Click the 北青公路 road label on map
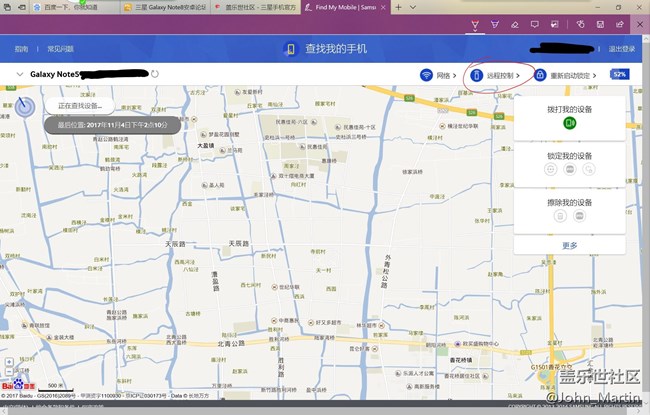Viewport: 650px width, 415px height. (x=231, y=344)
